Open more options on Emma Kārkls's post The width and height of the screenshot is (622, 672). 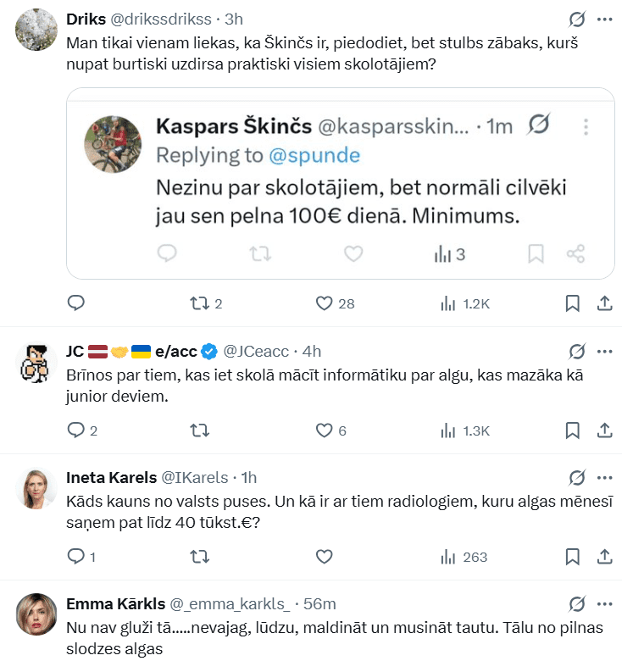click(604, 603)
